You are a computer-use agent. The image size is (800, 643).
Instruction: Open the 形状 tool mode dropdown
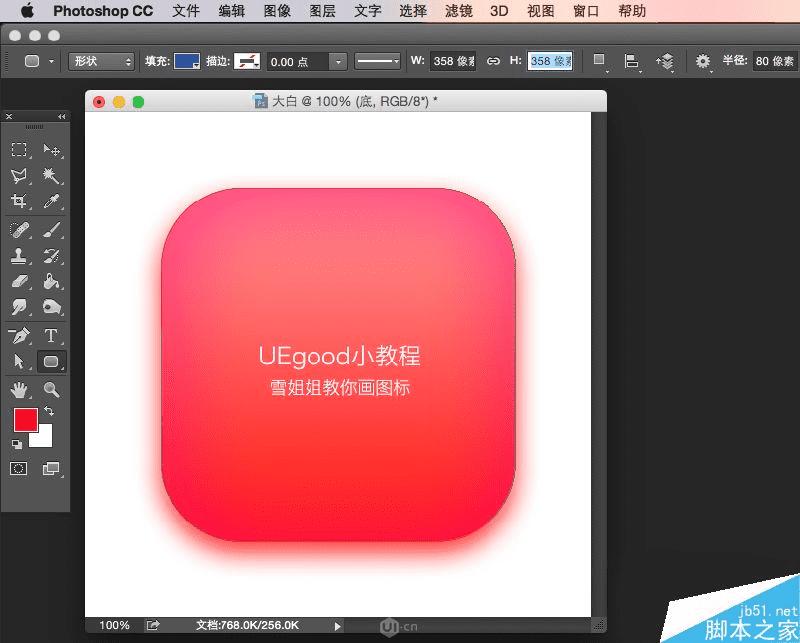[101, 61]
